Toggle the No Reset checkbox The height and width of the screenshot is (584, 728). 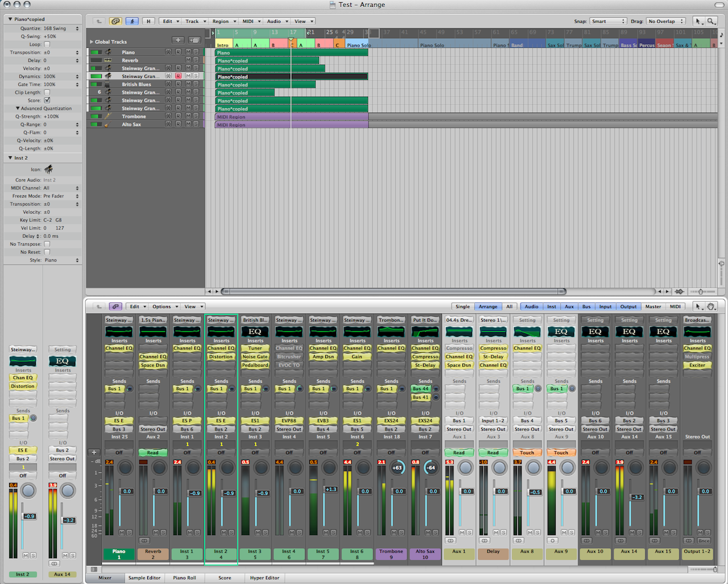point(47,252)
